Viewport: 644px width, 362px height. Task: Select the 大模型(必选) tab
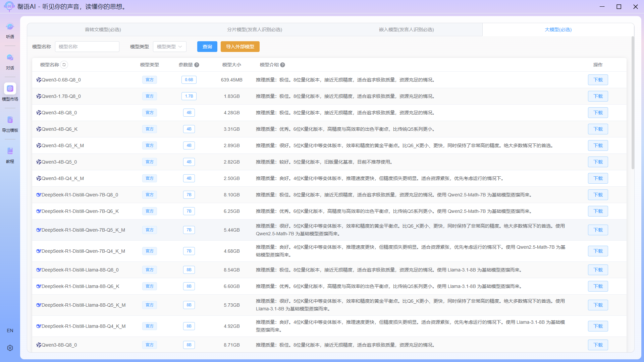click(x=558, y=29)
